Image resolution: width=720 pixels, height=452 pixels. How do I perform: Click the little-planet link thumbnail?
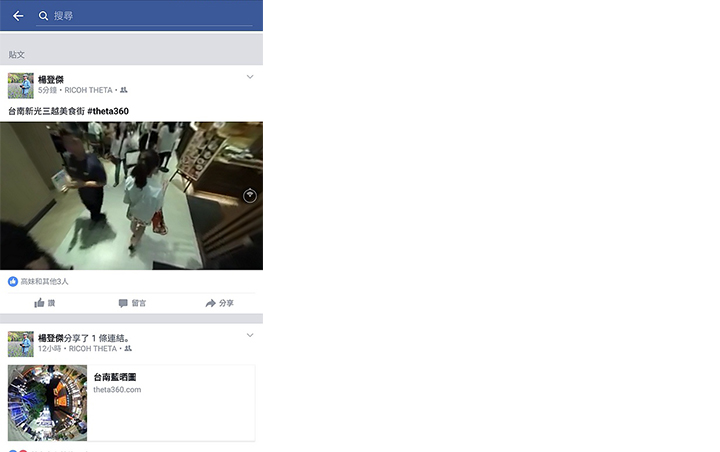[x=47, y=403]
